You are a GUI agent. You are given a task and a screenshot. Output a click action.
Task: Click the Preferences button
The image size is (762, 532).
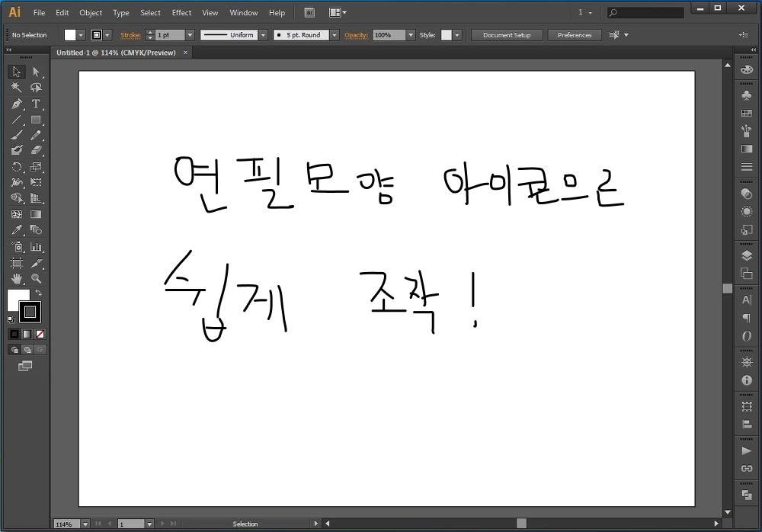575,35
